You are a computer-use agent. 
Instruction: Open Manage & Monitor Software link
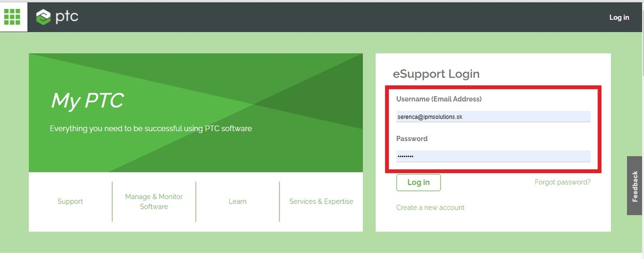click(x=154, y=201)
